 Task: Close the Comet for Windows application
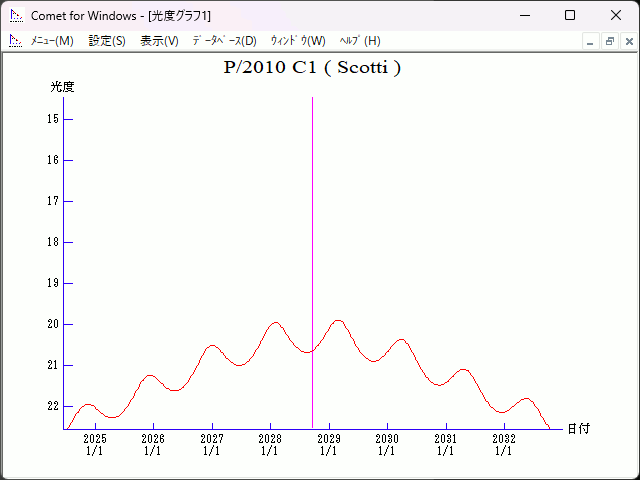(615, 15)
